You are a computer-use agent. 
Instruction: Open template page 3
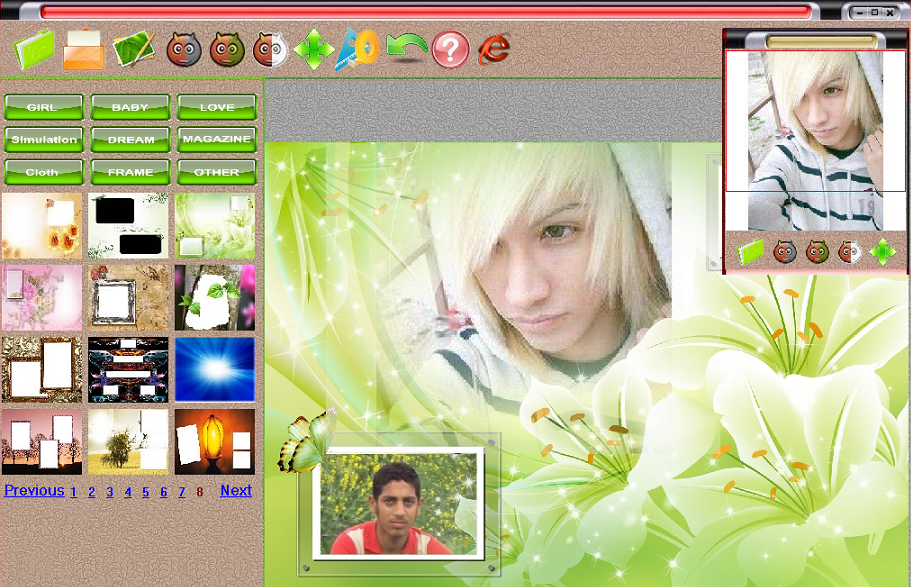click(x=109, y=492)
